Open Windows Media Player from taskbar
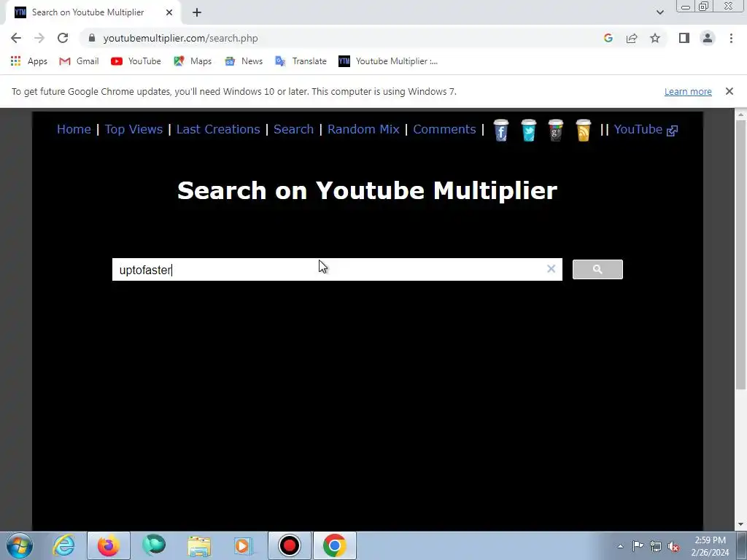The width and height of the screenshot is (747, 560). point(244,545)
